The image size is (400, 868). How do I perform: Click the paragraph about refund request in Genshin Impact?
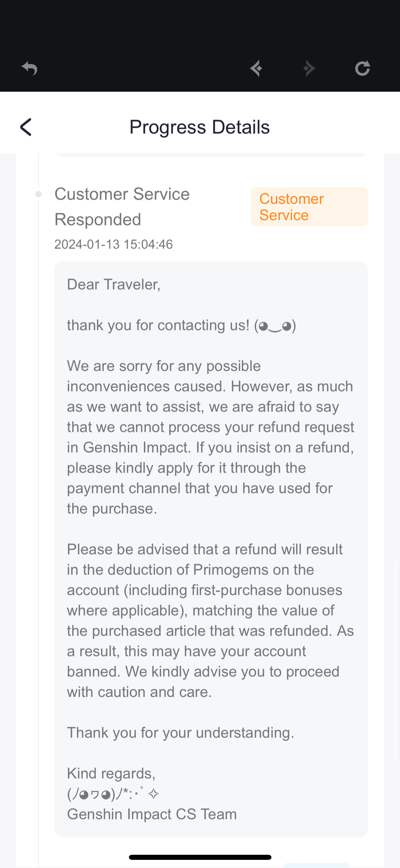[x=210, y=437]
